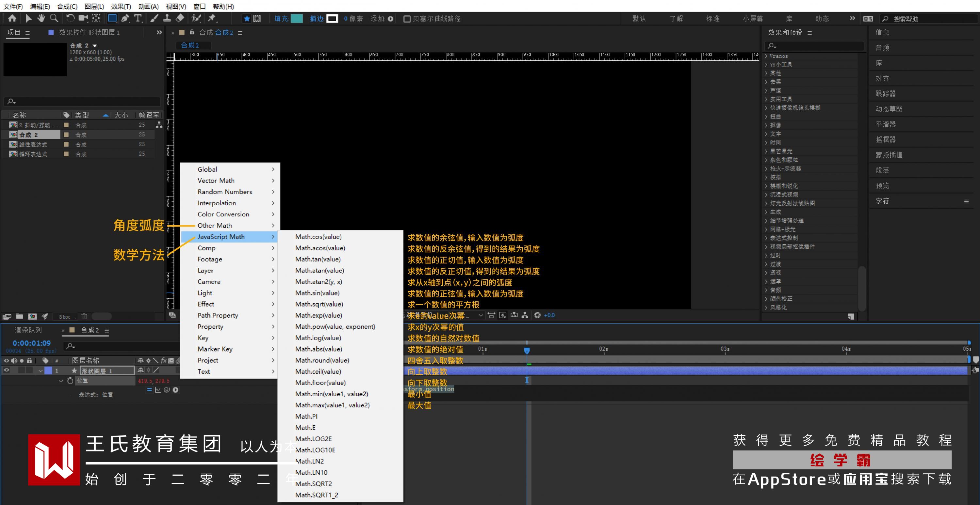Click the Zoom magnifier tool
This screenshot has width=980, height=505.
[54, 18]
